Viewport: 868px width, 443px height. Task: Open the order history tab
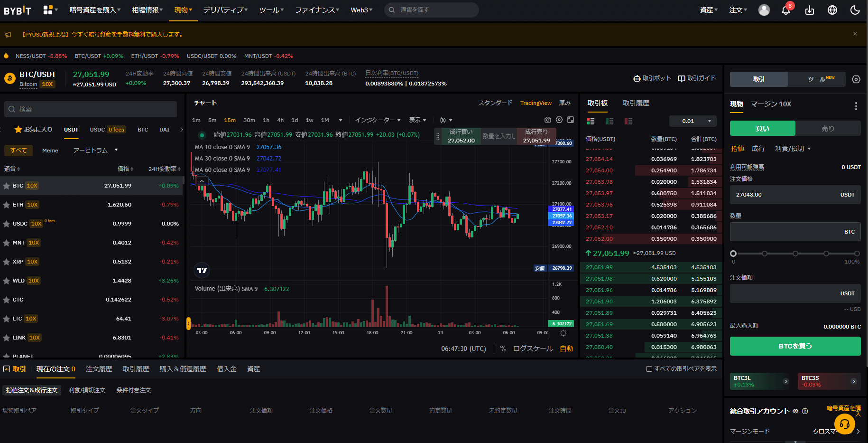[x=99, y=369]
